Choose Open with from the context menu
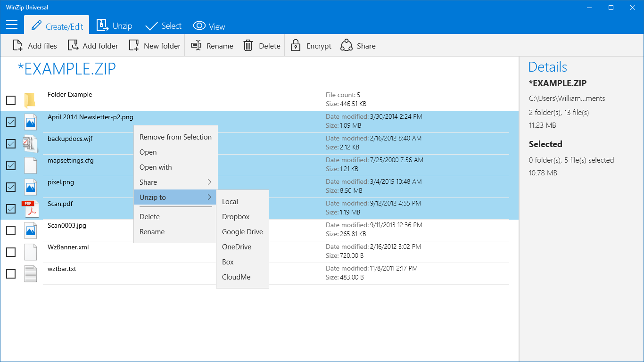This screenshot has height=362, width=644. click(x=156, y=167)
